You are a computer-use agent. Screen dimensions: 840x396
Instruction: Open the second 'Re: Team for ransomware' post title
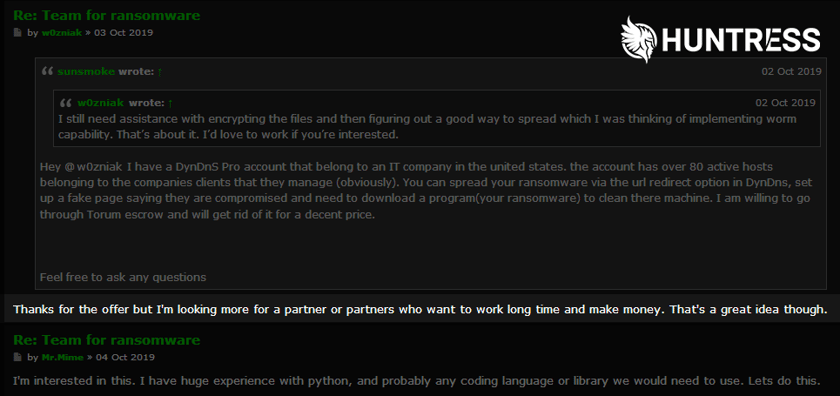[x=106, y=340]
